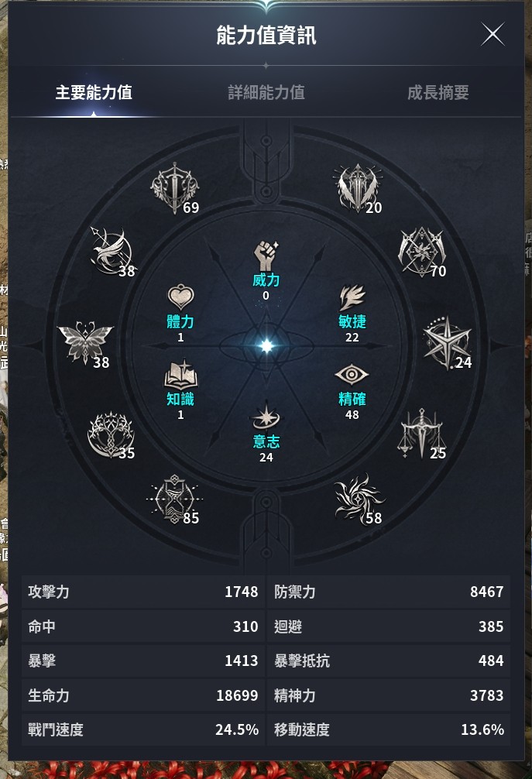532x779 pixels.
Task: Click the 防禦力 8467 stat row
Action: [x=389, y=592]
